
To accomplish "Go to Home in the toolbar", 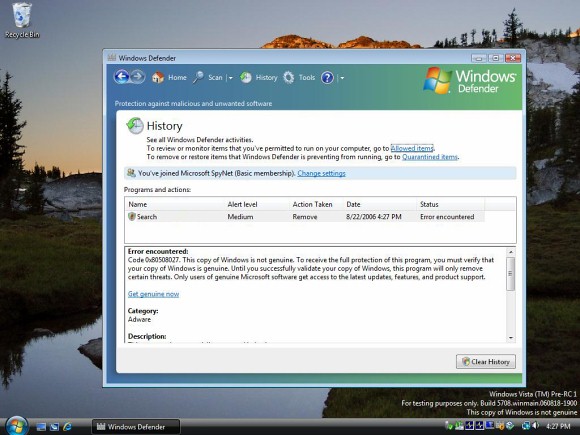I will click(x=177, y=77).
